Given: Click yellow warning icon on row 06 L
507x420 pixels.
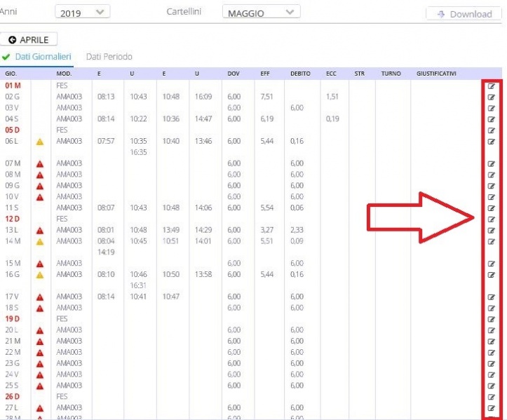Looking at the screenshot, I should (40, 142).
